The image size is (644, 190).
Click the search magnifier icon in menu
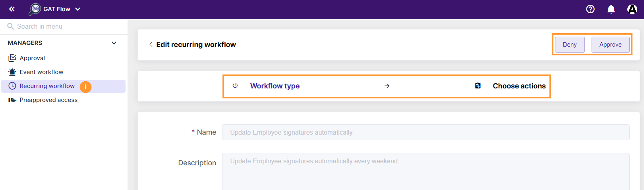coord(11,26)
